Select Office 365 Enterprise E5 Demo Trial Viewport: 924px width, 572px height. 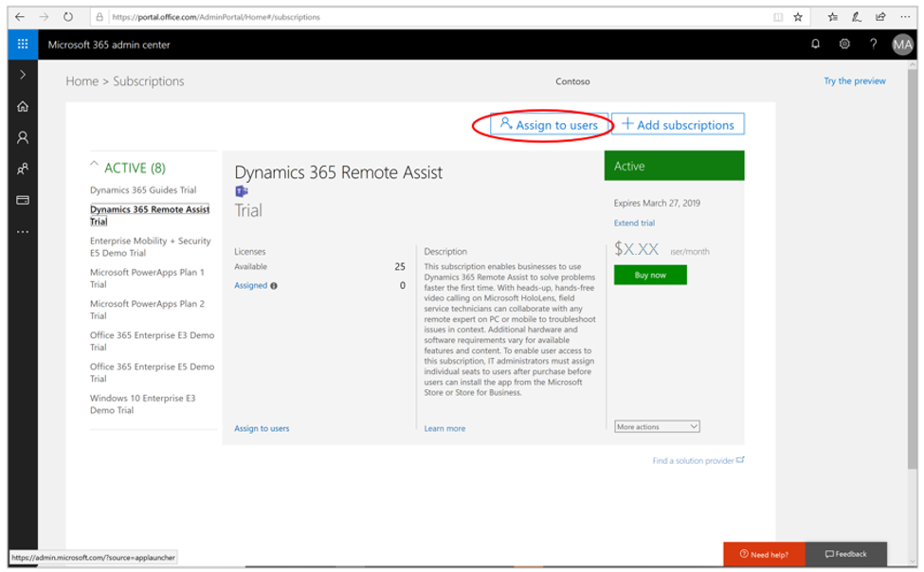[x=152, y=372]
